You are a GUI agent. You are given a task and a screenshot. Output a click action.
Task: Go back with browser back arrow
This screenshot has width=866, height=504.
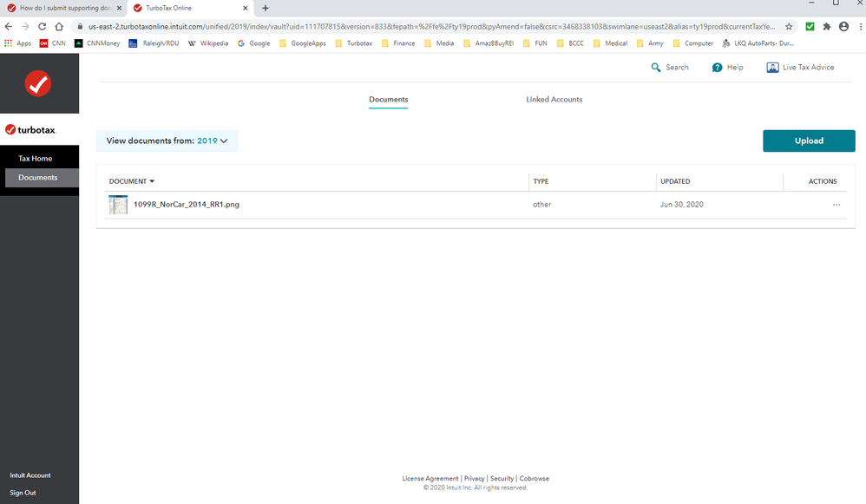click(x=9, y=27)
